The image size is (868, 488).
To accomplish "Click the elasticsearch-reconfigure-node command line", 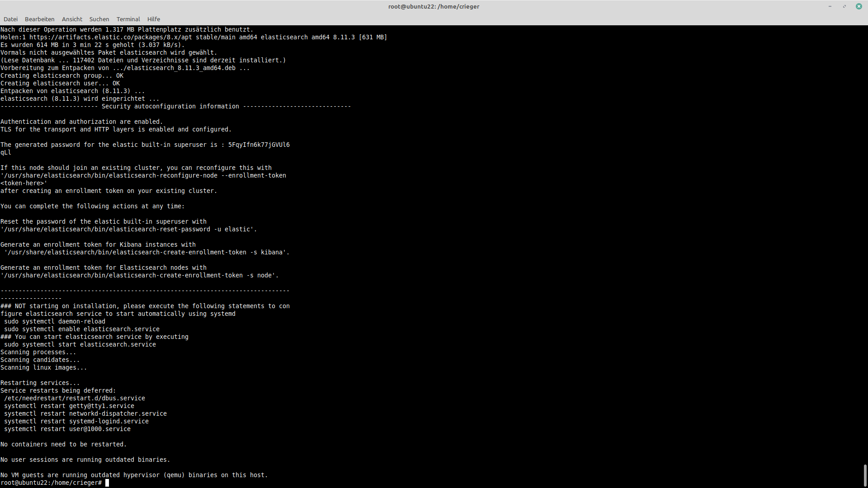I will click(x=143, y=175).
